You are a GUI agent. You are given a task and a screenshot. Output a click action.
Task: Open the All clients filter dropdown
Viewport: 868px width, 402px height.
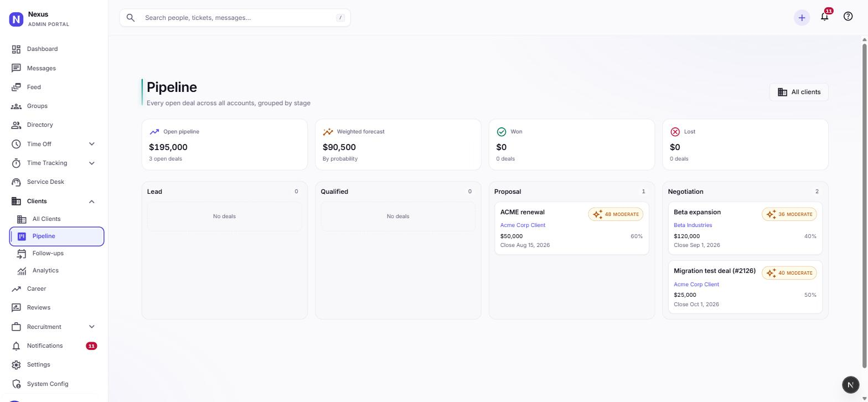(799, 92)
